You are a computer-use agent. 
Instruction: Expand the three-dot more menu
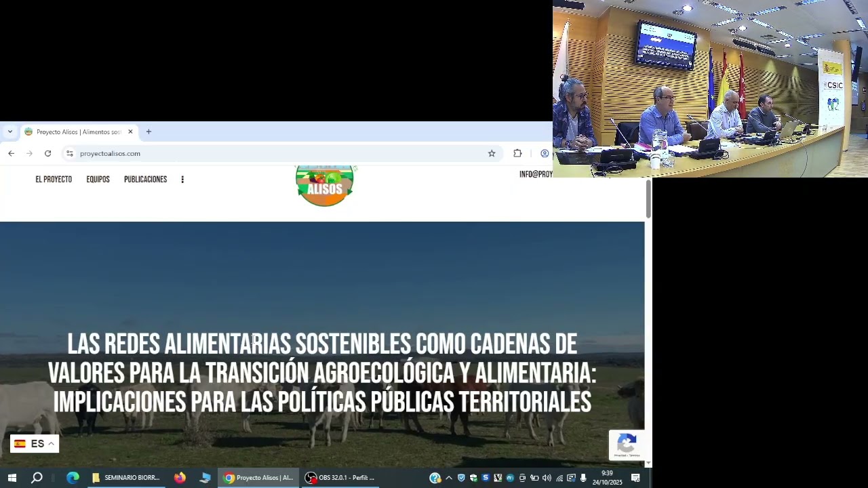[182, 180]
